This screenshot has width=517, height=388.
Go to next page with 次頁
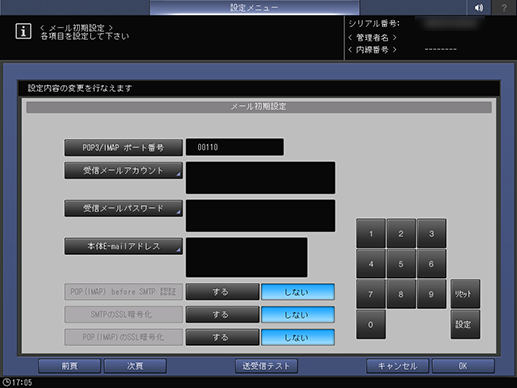coord(135,366)
